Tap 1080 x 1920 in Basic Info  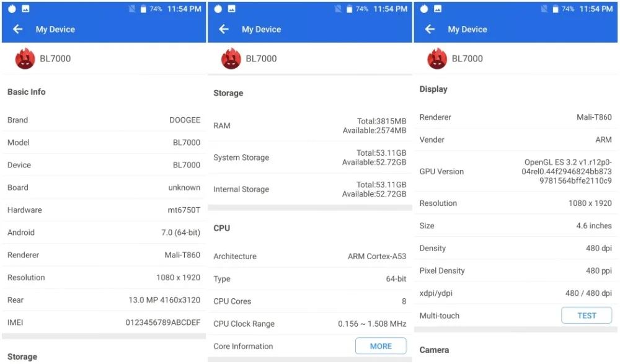click(x=179, y=277)
